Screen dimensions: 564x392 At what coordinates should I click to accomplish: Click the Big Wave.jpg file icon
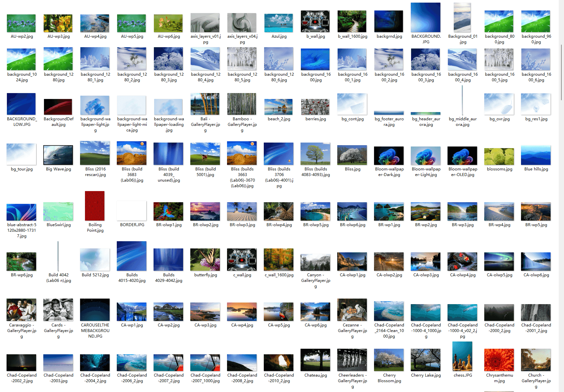(x=58, y=155)
